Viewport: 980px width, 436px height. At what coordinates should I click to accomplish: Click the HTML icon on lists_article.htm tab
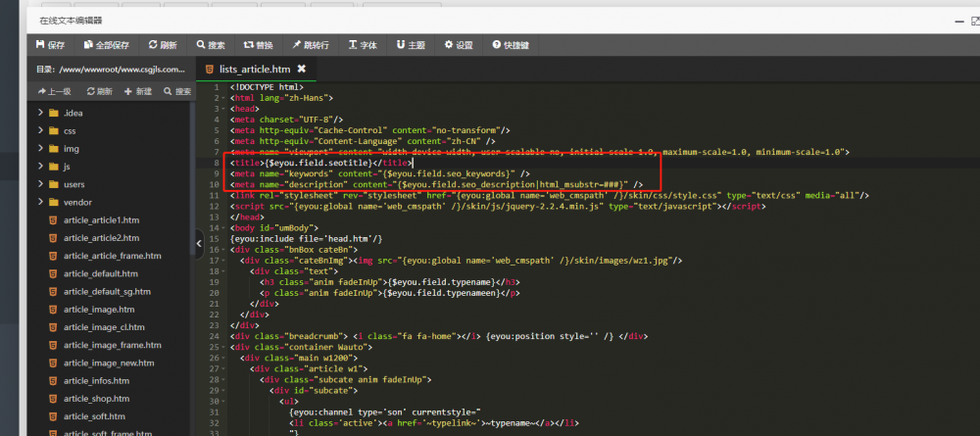coord(209,69)
